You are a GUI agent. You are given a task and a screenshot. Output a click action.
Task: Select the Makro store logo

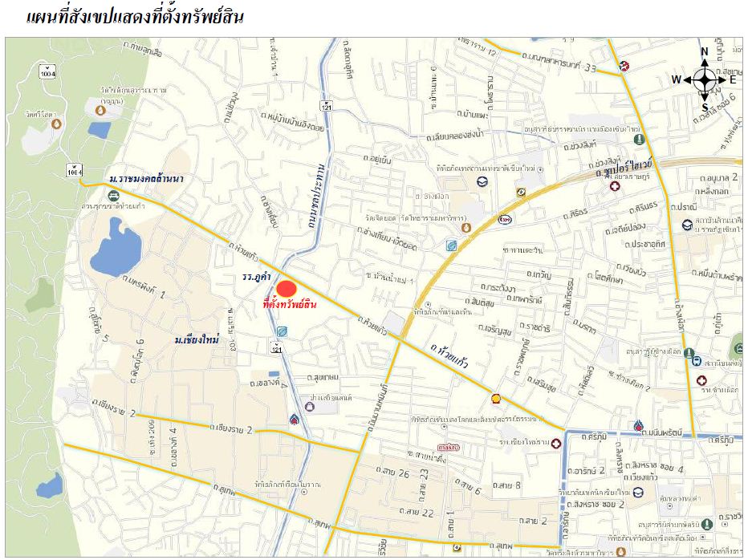[x=449, y=448]
